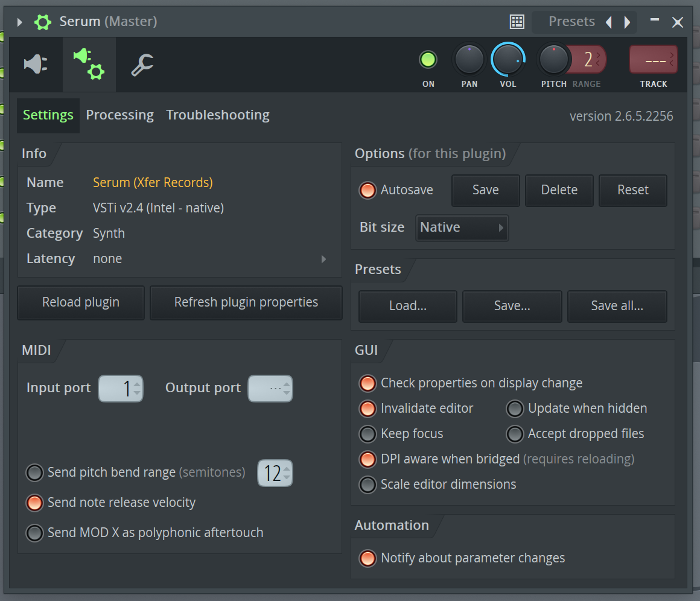Click Reset in plugin Options
Image resolution: width=700 pixels, height=601 pixels.
click(x=633, y=190)
